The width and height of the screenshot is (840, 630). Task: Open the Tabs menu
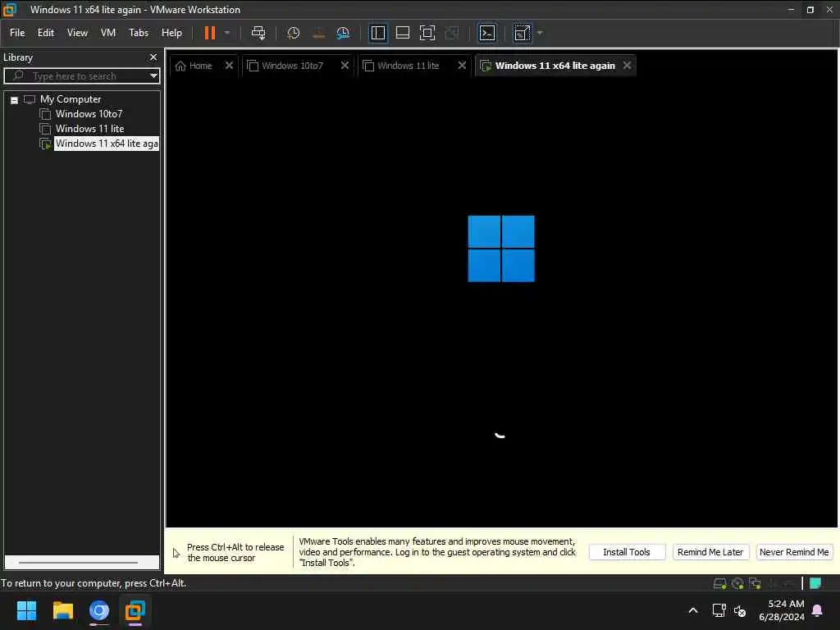tap(138, 33)
